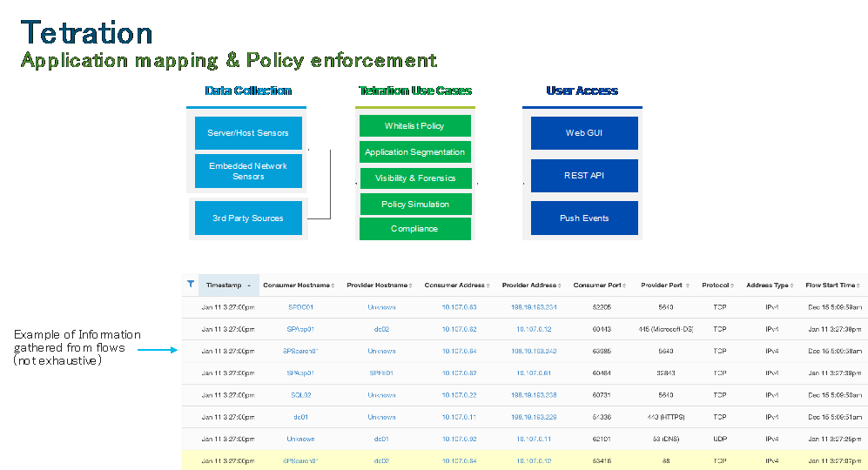Click the REST API box
The image size is (868, 470).
coord(584,176)
